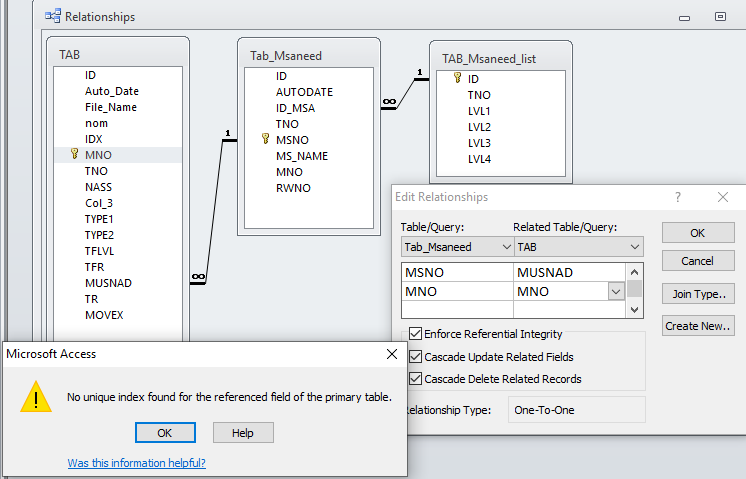
Task: Click Cancel in Edit Relationships dialog
Action: tap(698, 261)
